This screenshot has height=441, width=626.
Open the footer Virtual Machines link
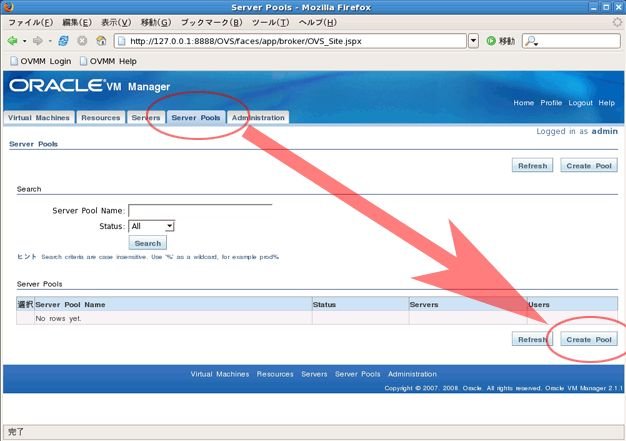point(220,374)
